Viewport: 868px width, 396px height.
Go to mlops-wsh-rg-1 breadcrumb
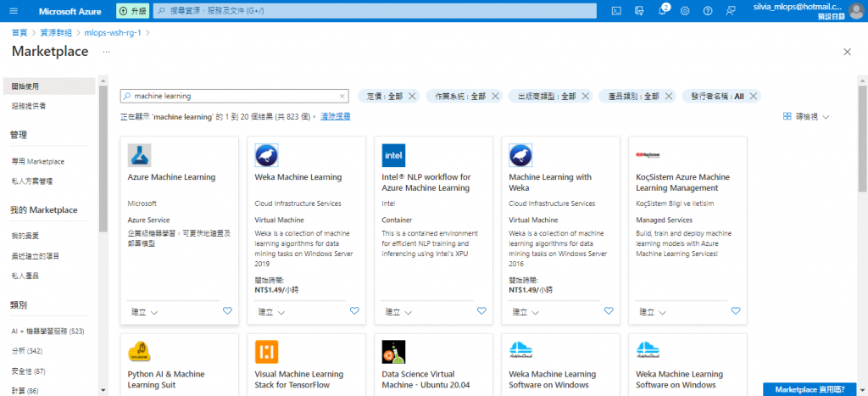coord(113,33)
